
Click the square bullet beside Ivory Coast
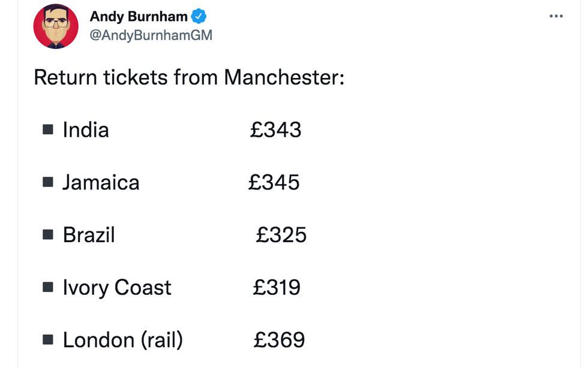[x=48, y=287]
